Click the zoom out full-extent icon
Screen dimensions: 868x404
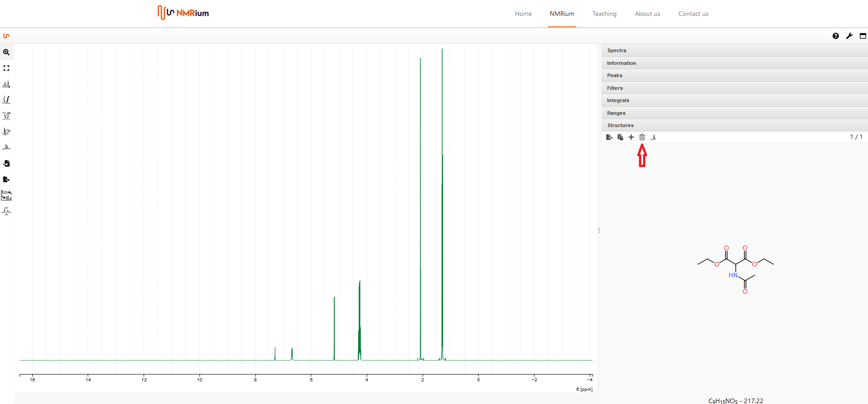tap(6, 68)
